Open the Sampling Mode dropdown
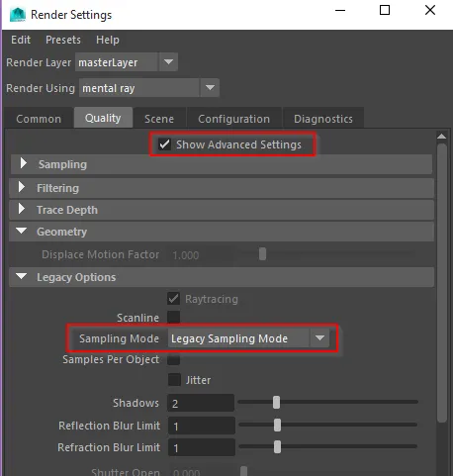Screen dimensions: 453x476 pyautogui.click(x=248, y=338)
